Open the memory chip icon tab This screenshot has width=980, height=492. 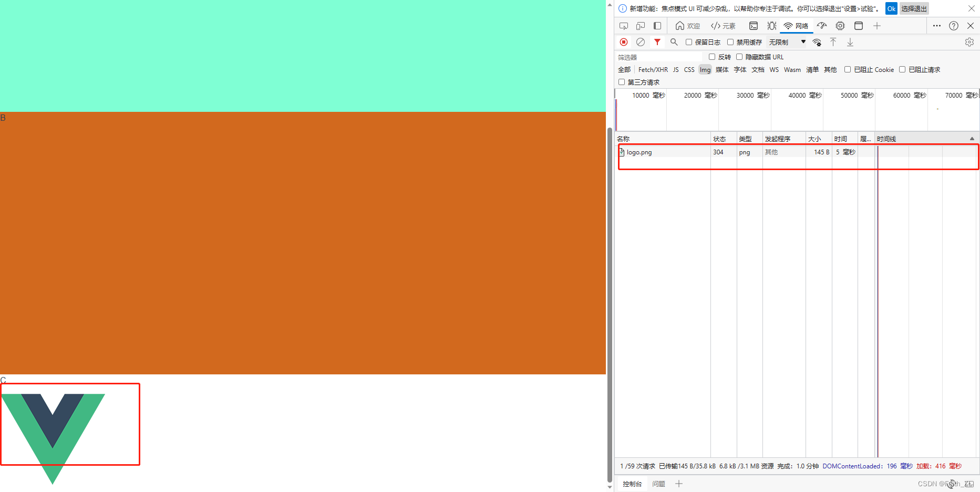pyautogui.click(x=840, y=26)
